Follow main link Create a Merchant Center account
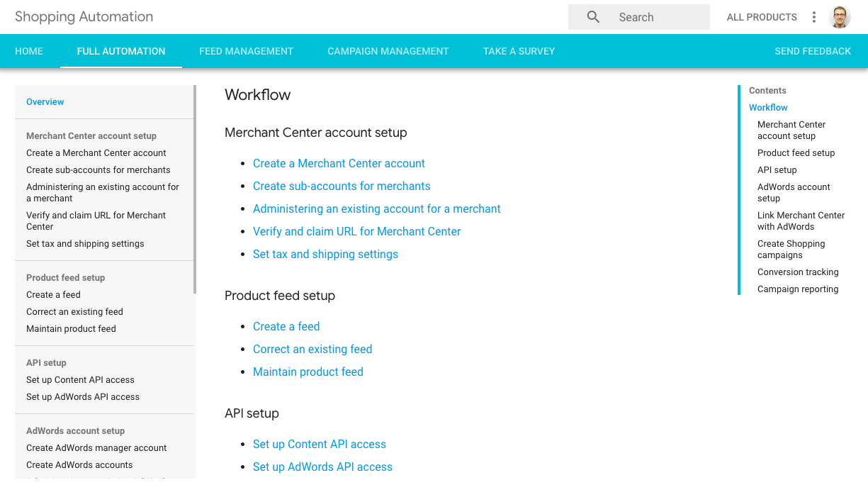868x485 pixels. [x=339, y=164]
